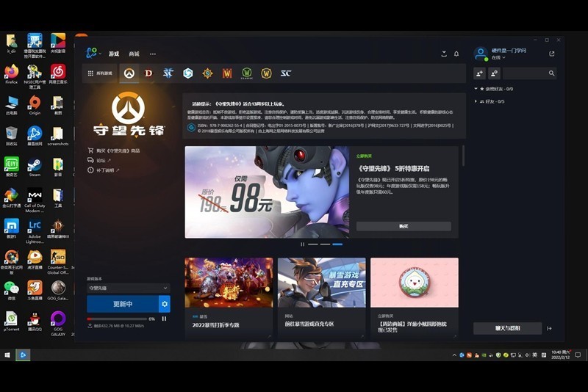This screenshot has width=588, height=392.
Task: Click the 购买 buy button in banner
Action: pyautogui.click(x=404, y=226)
